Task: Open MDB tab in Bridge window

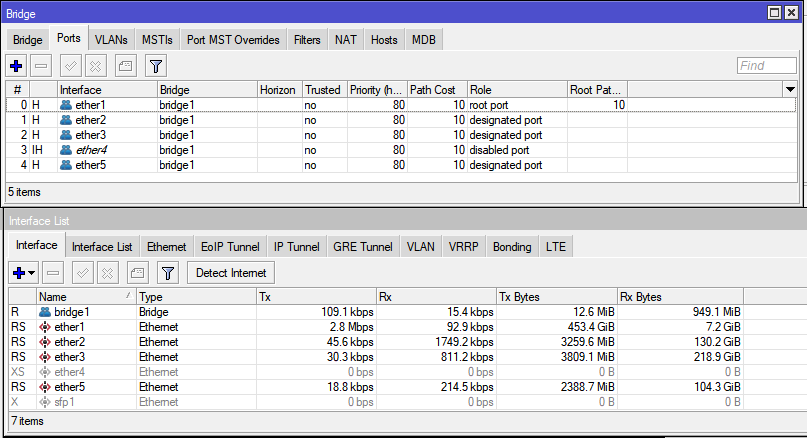Action: click(x=424, y=40)
